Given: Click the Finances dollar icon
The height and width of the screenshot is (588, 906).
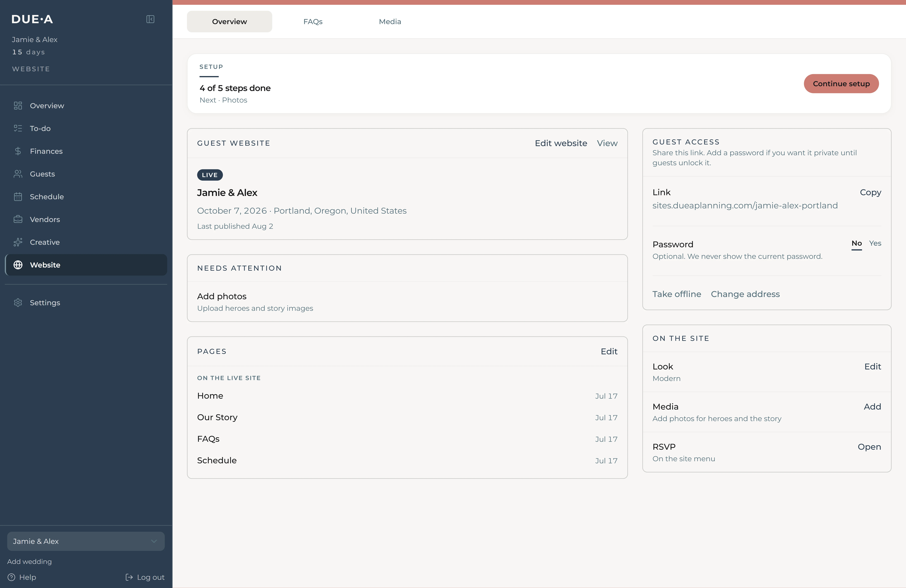Looking at the screenshot, I should coord(18,151).
